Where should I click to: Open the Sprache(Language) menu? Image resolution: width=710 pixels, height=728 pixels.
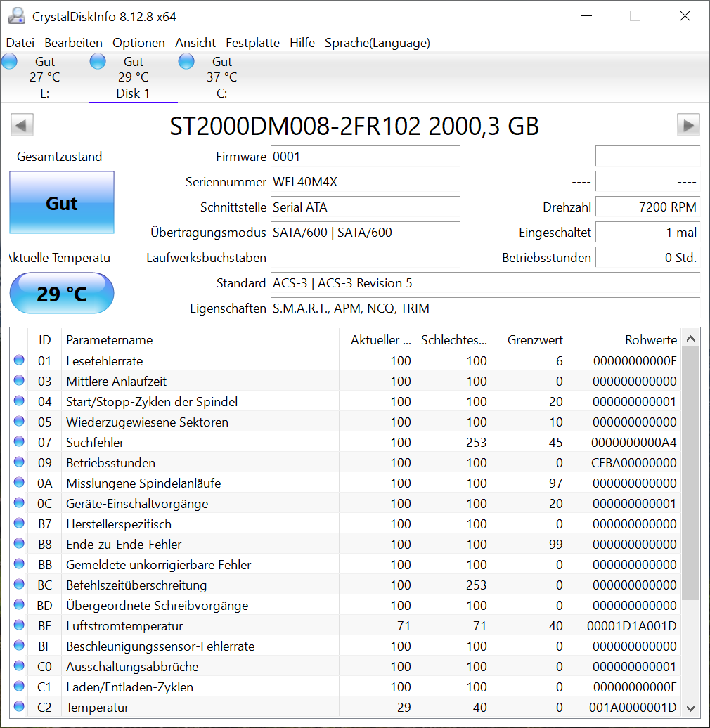click(377, 43)
